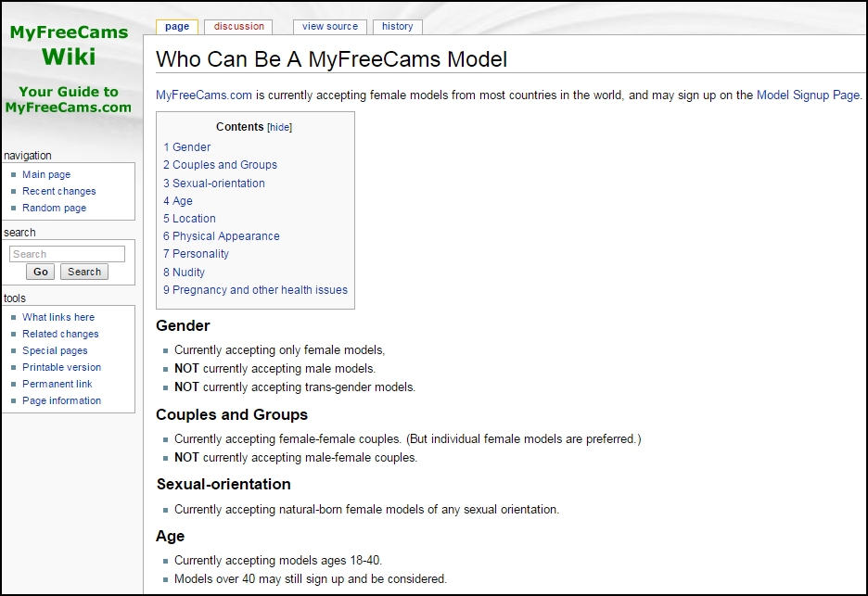This screenshot has height=596, width=868.
Task: Open Page information link
Action: coord(62,400)
